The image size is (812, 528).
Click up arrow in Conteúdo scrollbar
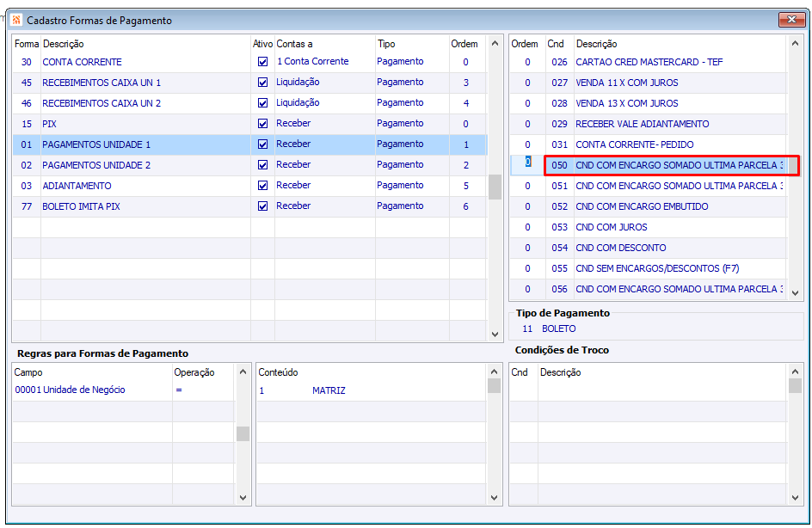[x=494, y=371]
